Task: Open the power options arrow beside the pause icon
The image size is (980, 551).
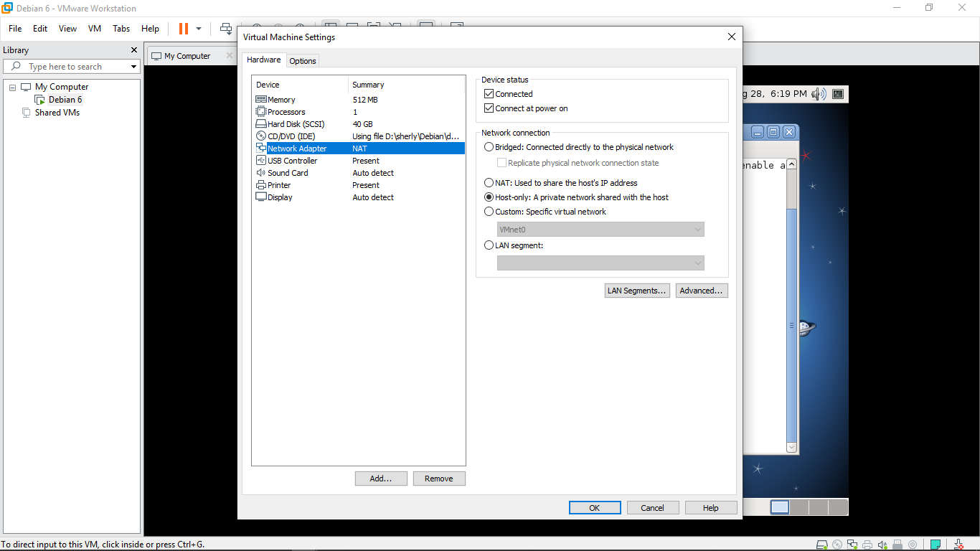Action: [199, 29]
